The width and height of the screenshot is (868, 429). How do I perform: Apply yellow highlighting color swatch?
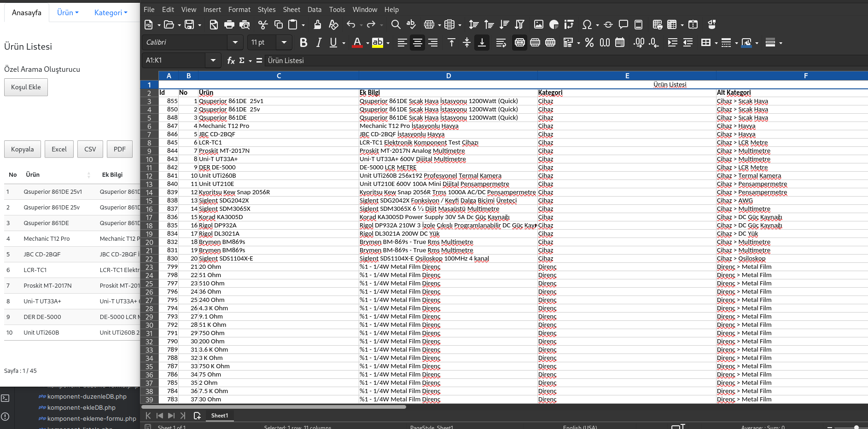378,43
